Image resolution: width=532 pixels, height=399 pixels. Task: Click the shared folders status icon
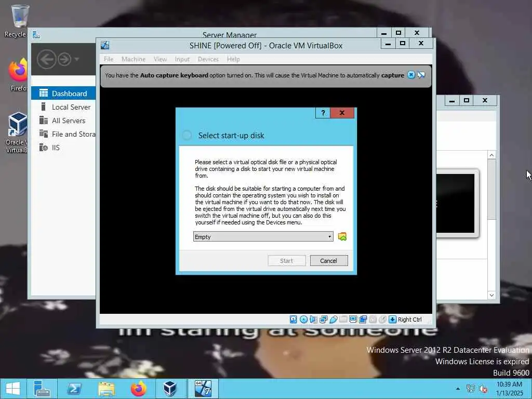[343, 320]
